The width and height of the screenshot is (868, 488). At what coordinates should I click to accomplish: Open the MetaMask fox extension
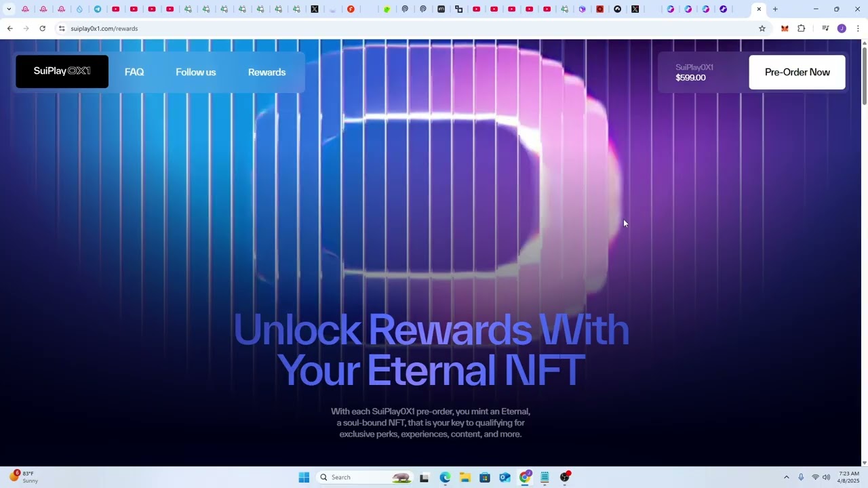(x=785, y=28)
